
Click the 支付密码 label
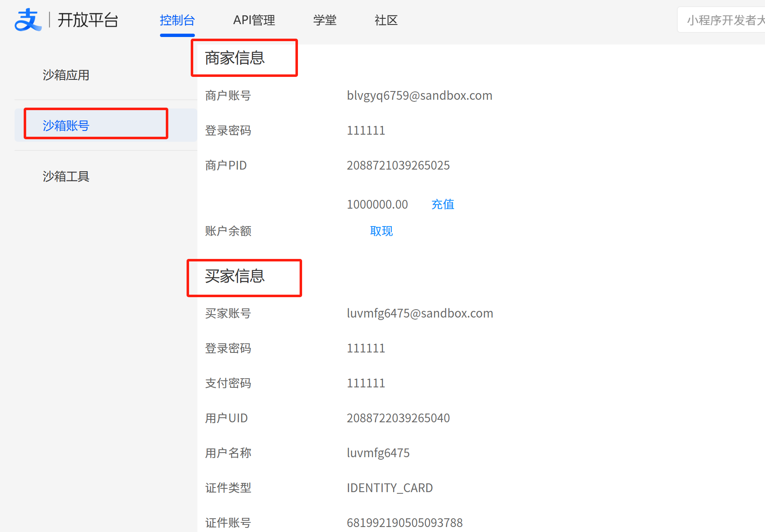tap(228, 383)
